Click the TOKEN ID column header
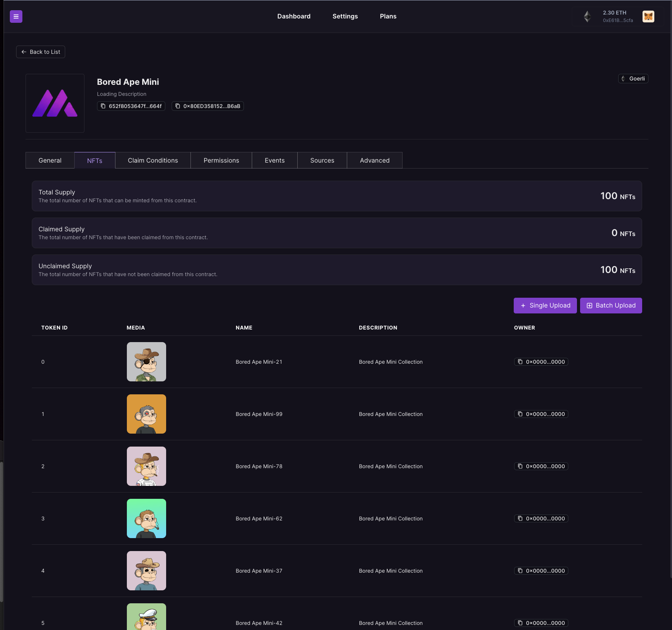 [x=55, y=328]
